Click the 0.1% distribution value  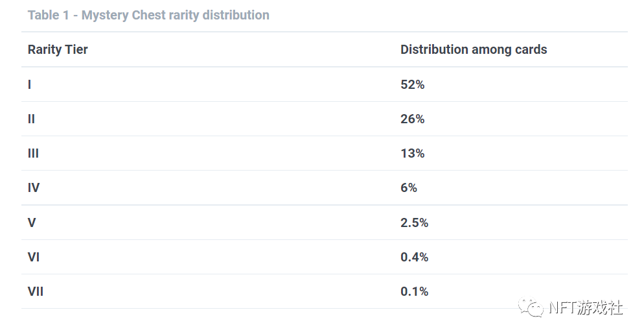point(415,292)
